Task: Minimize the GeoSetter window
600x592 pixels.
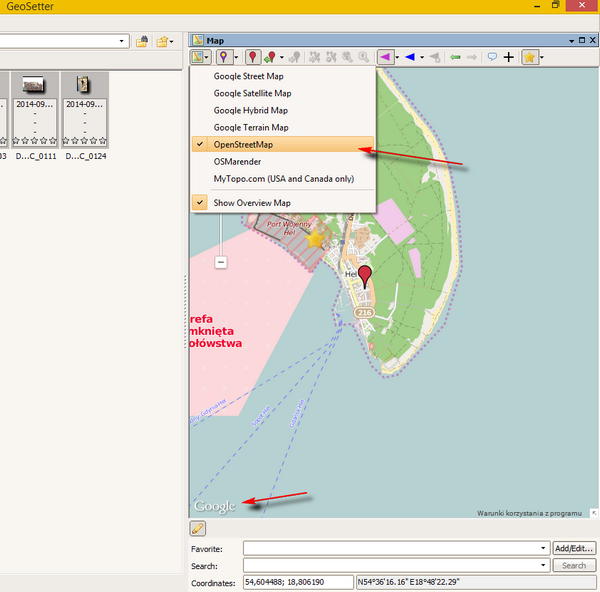Action: [537, 6]
